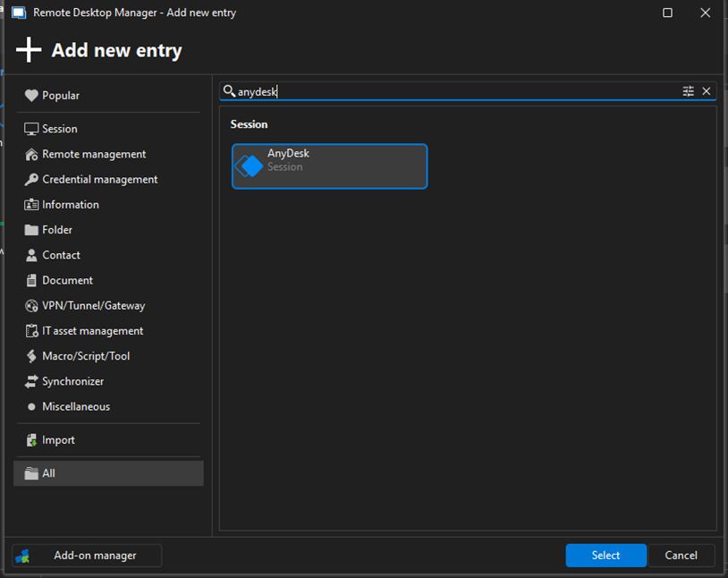Viewport: 728px width, 578px height.
Task: Open the Popular category
Action: coord(60,95)
